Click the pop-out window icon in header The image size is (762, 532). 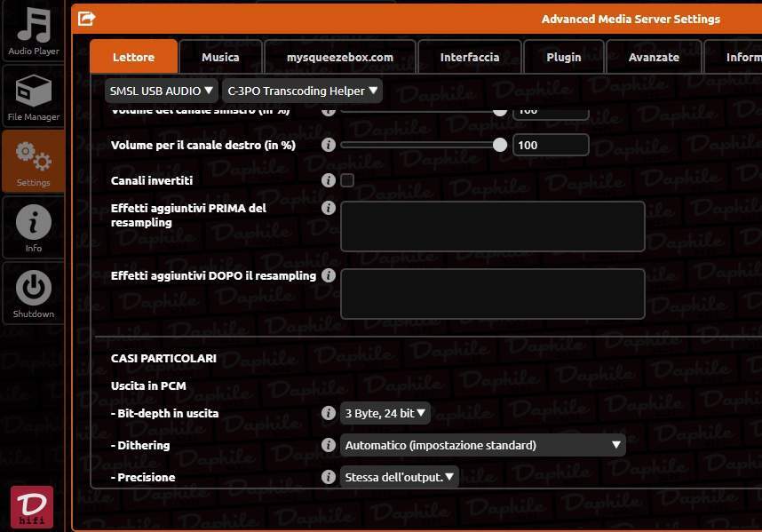click(x=86, y=19)
